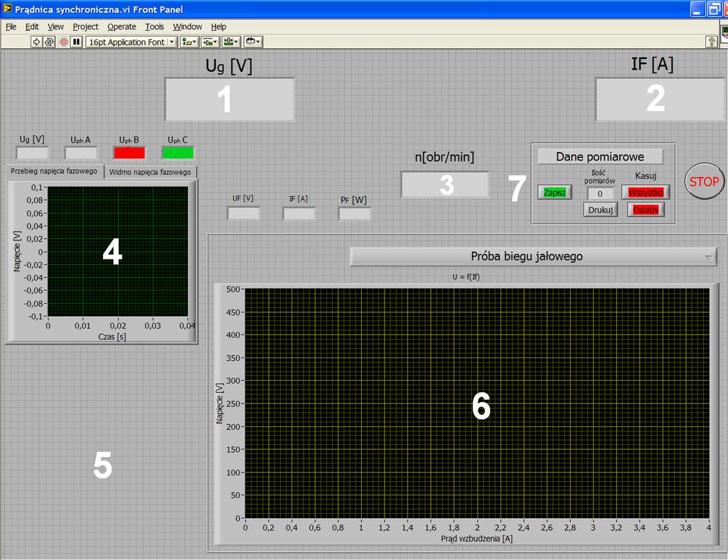Click the U = f(IF) graph title

coord(466,277)
